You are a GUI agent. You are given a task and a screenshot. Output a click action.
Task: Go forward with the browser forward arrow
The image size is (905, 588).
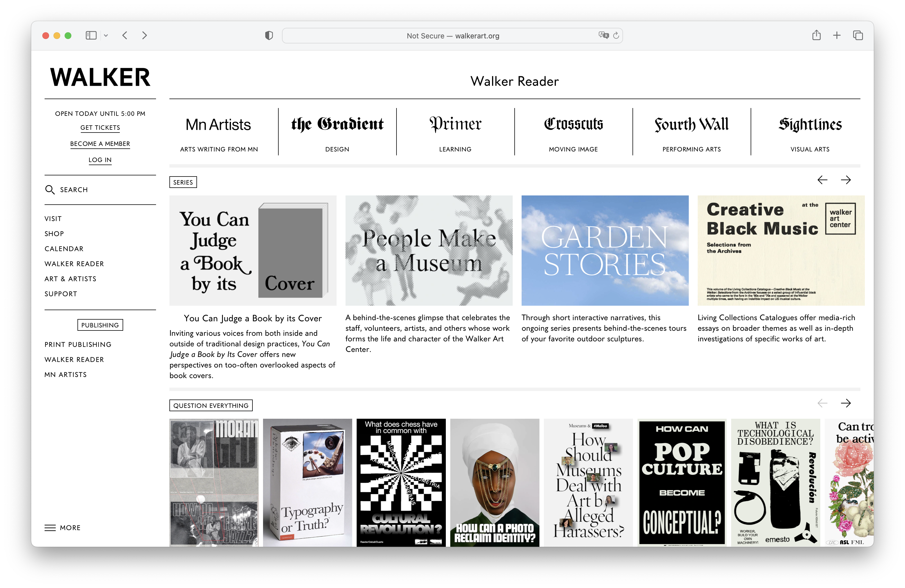click(x=145, y=35)
